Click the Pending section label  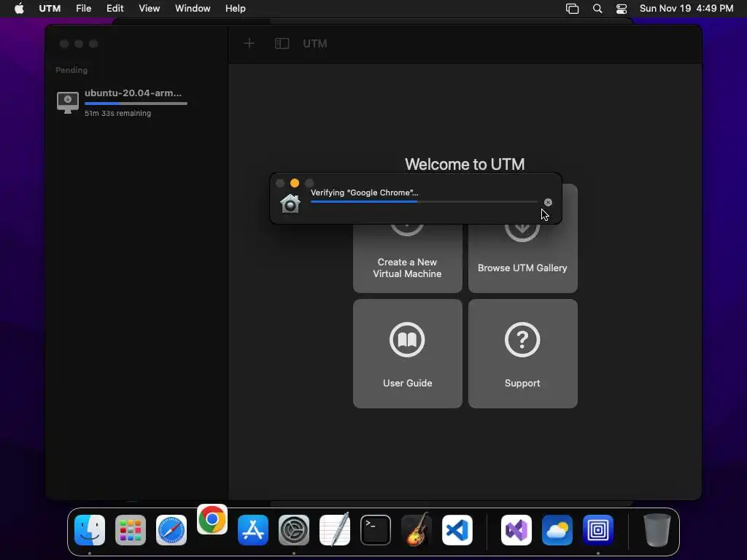[71, 70]
